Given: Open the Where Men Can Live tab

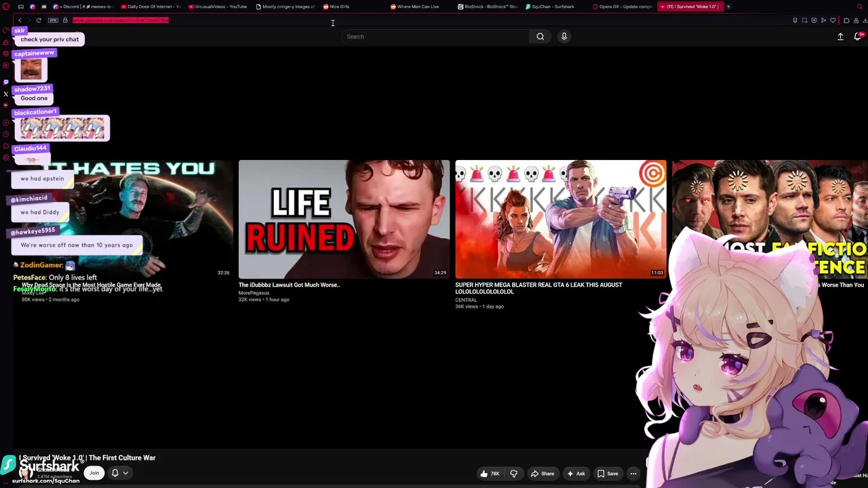Looking at the screenshot, I should click(x=420, y=7).
